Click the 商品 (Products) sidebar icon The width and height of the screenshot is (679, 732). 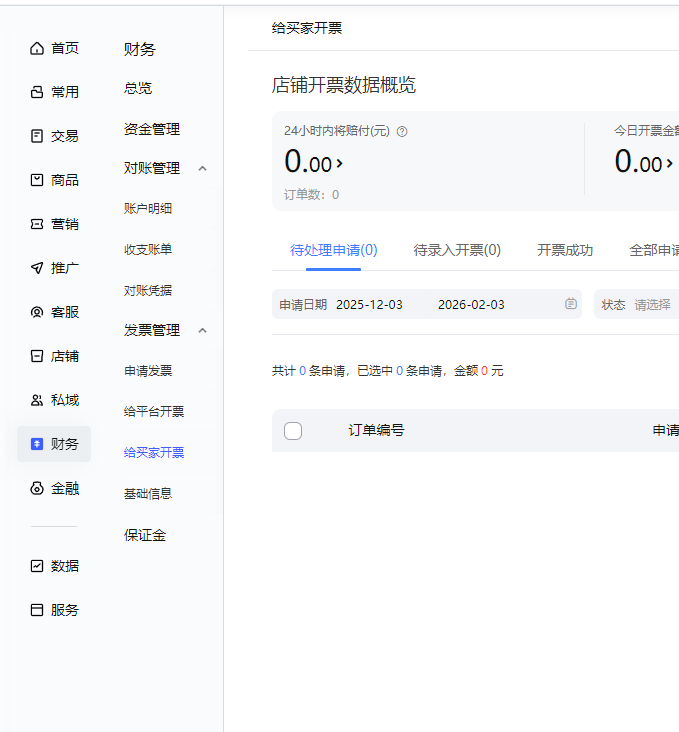[x=37, y=180]
